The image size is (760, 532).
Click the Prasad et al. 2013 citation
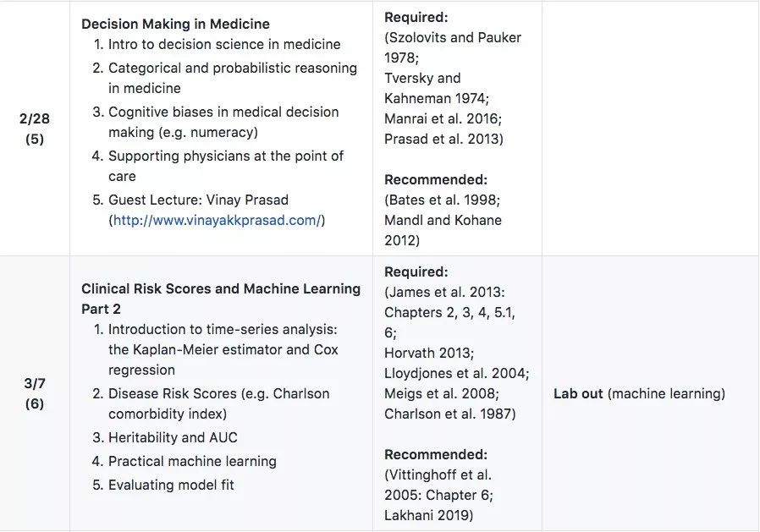coord(444,139)
